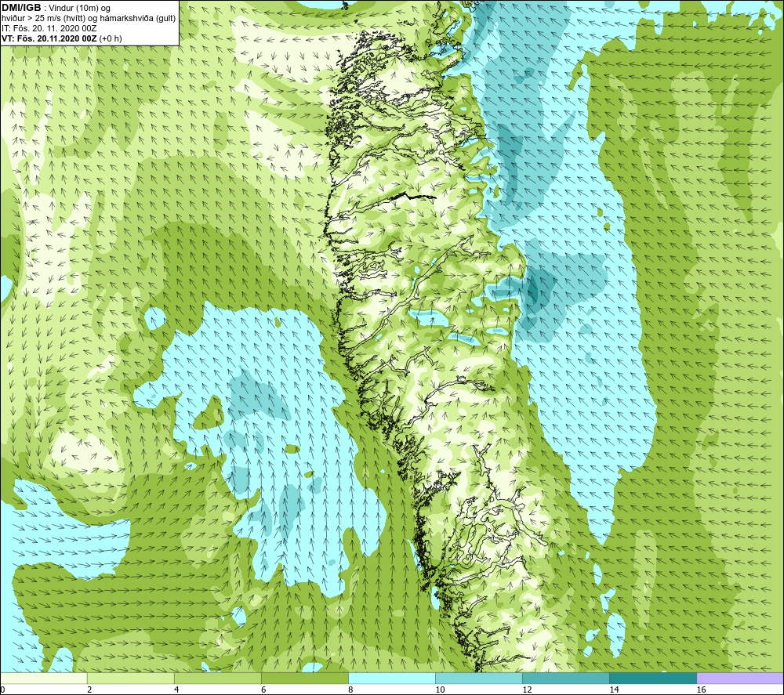This screenshot has height=695, width=784.
Task: Select the "VT: Fös. 20.11.2020 00Z" line
Action: (49, 38)
